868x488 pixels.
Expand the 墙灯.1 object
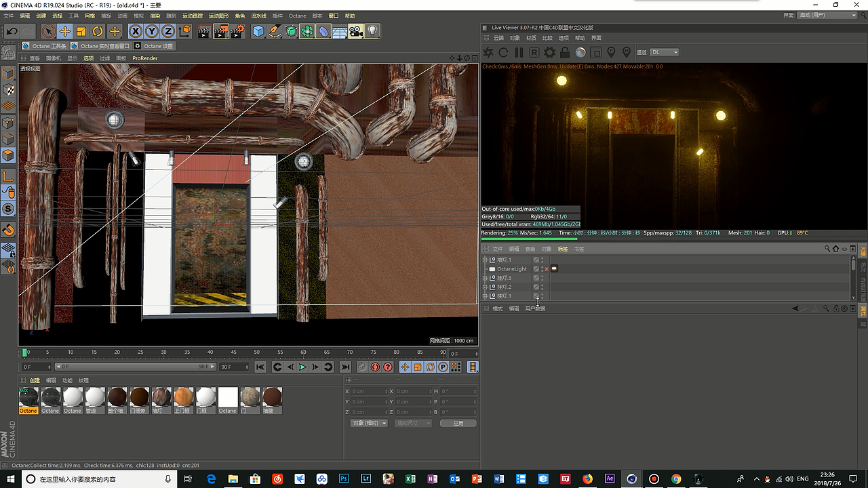point(485,260)
